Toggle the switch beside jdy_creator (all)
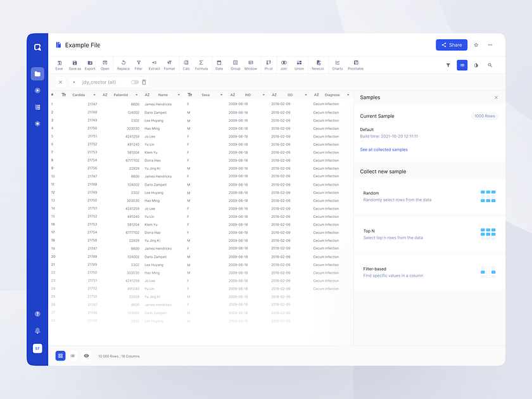532x399 pixels. pos(135,82)
